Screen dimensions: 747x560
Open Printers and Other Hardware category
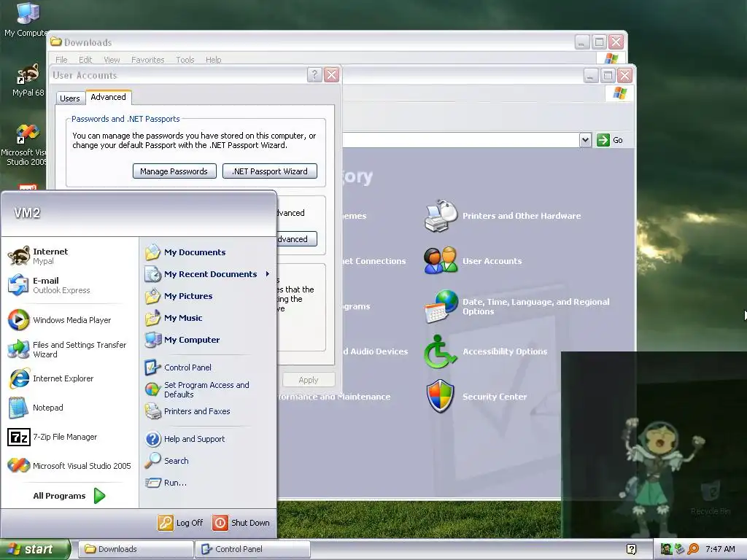(502, 216)
